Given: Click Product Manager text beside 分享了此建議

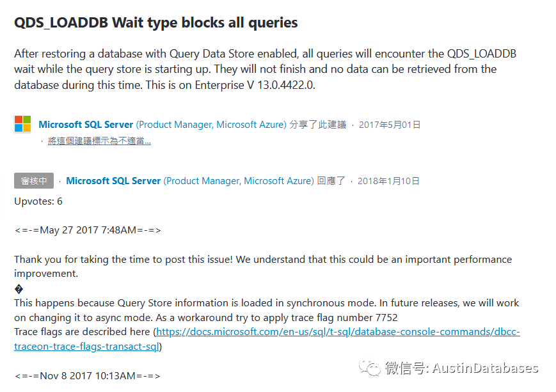Looking at the screenshot, I should [x=211, y=125].
